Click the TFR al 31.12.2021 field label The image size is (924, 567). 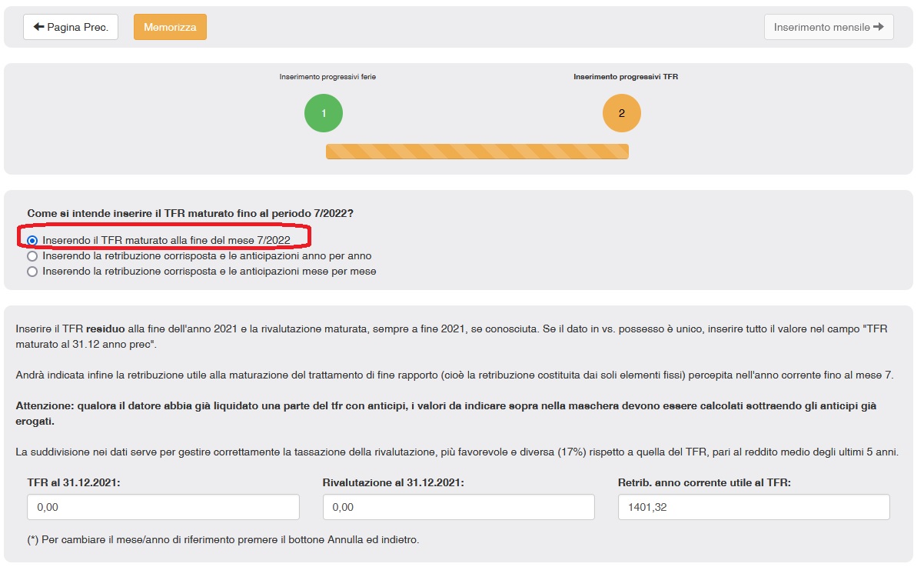[x=74, y=482]
